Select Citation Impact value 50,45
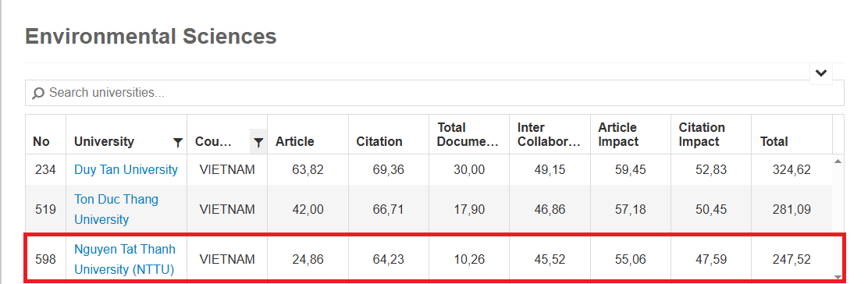The width and height of the screenshot is (868, 284). click(x=711, y=209)
